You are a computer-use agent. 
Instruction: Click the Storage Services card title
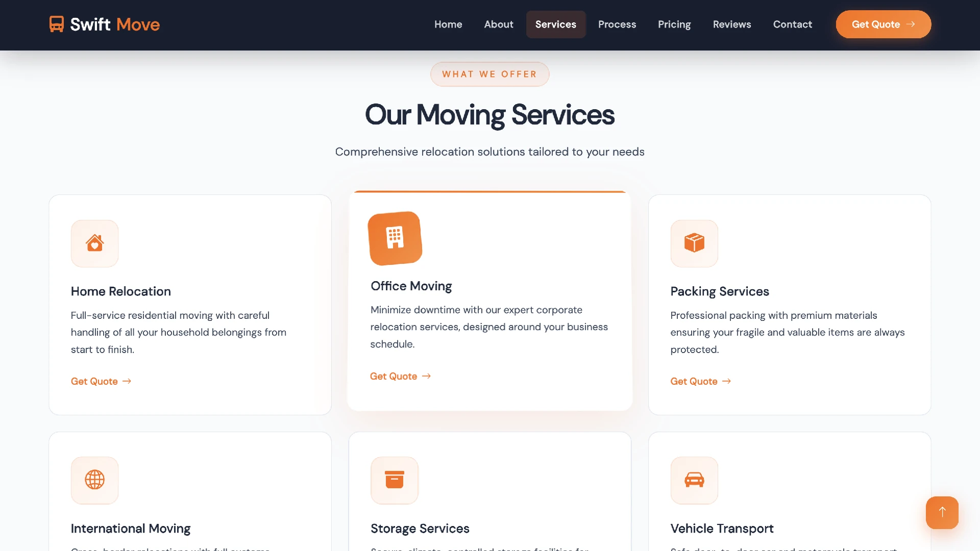point(420,529)
